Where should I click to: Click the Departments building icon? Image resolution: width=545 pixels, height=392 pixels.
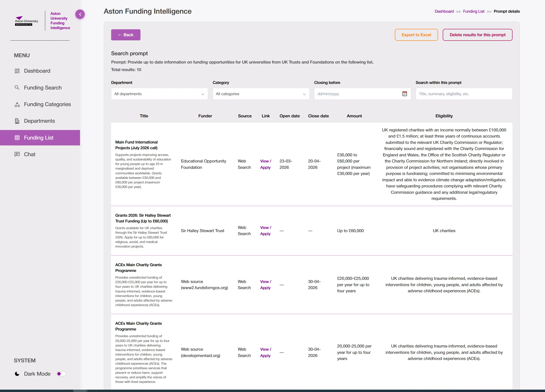[x=17, y=121]
